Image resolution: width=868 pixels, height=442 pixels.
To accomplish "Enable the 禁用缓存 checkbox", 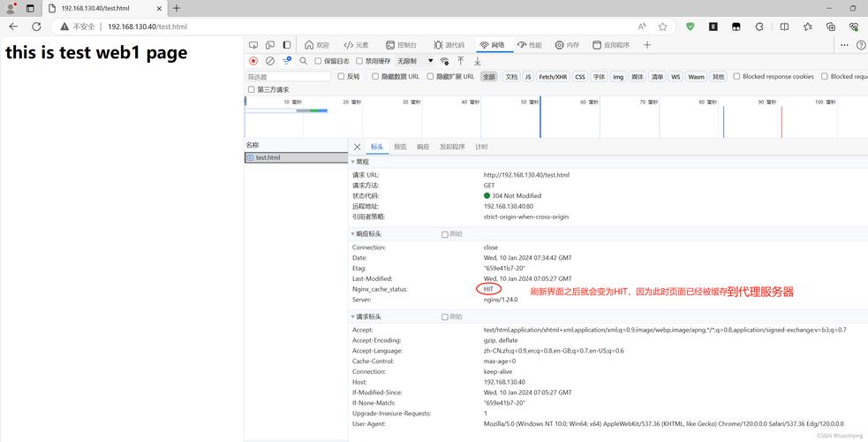I will tap(359, 61).
